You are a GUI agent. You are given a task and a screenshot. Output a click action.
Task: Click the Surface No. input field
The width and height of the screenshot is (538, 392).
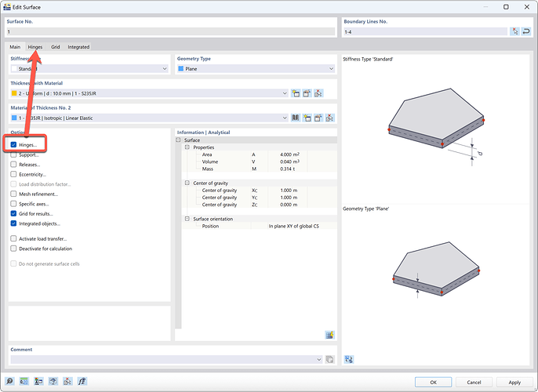coord(170,31)
